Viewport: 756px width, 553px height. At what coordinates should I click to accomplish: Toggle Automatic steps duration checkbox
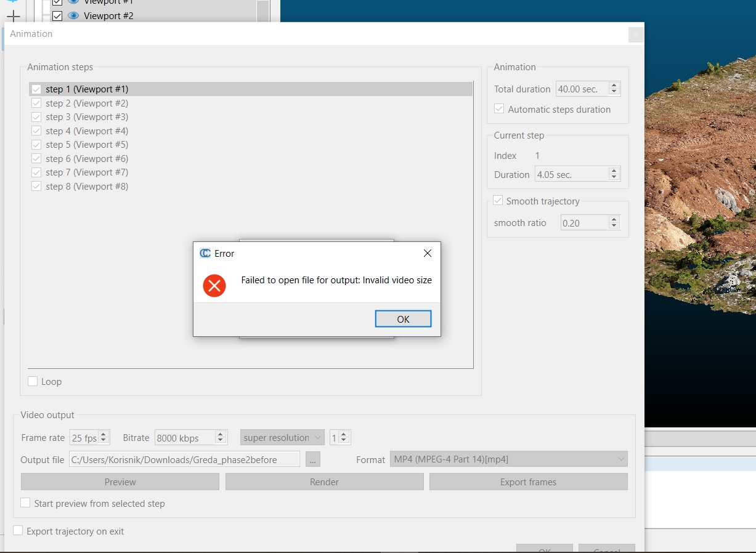(x=499, y=109)
